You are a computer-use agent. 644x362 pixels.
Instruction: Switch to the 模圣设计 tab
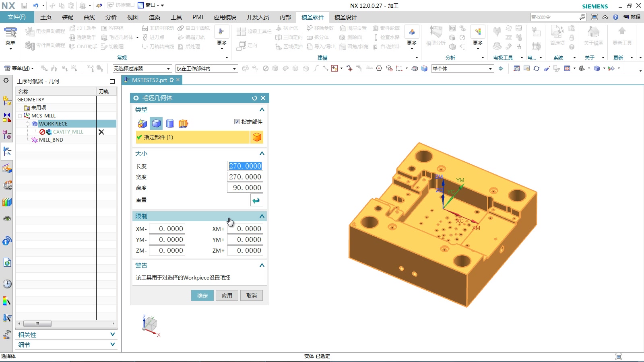click(x=345, y=17)
